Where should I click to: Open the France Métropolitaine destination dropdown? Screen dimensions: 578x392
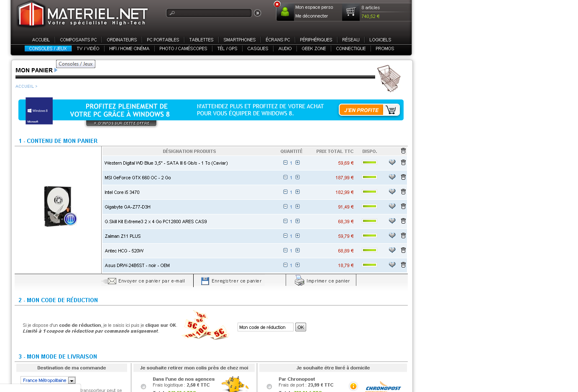point(48,380)
